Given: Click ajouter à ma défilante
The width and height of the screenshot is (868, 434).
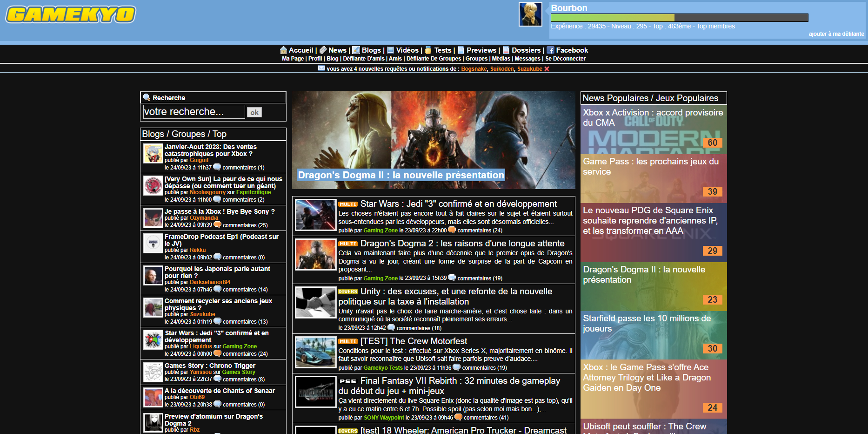Looking at the screenshot, I should click(x=836, y=34).
